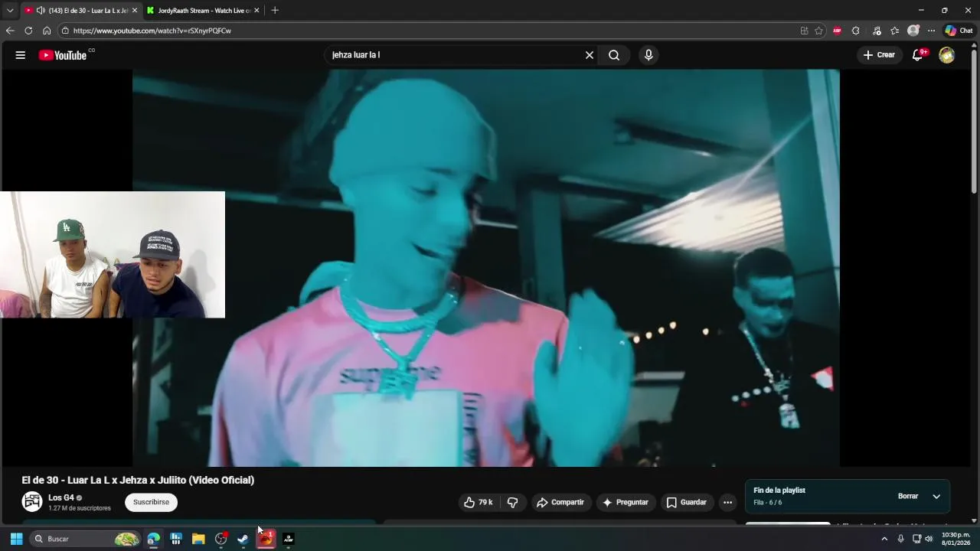The height and width of the screenshot is (551, 980).
Task: Click the taskbar Buscar search box
Action: click(86, 539)
